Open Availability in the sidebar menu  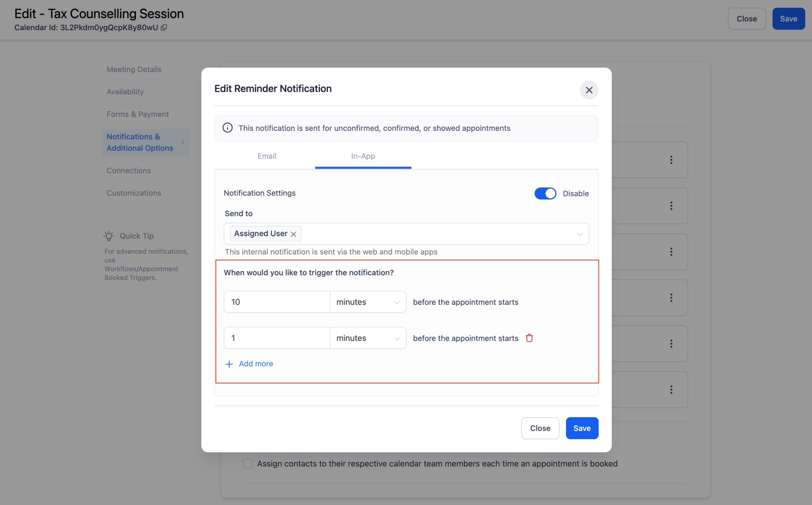(125, 91)
